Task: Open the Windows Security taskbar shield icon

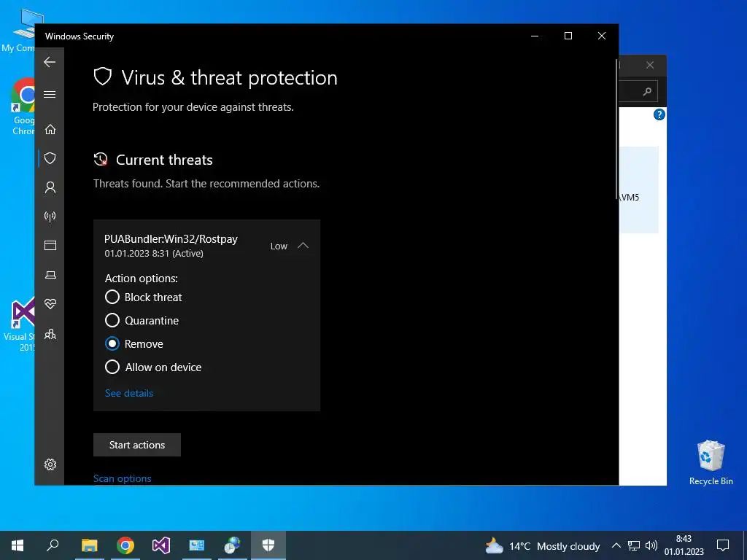Action: 268,545
